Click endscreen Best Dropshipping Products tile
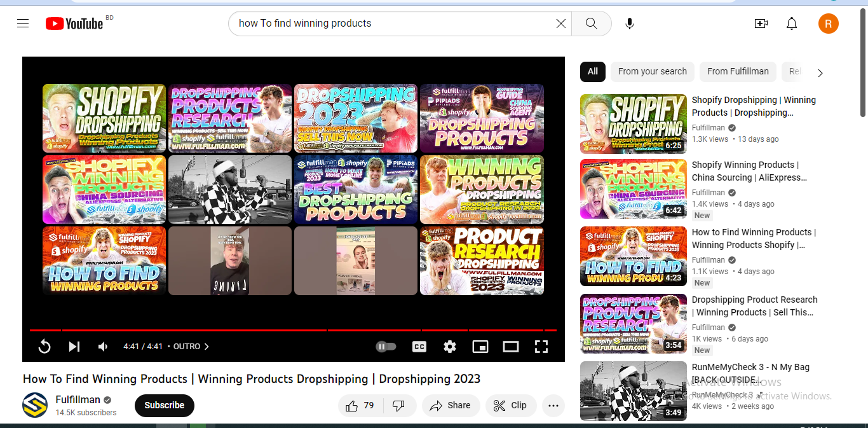The image size is (868, 428). click(x=356, y=189)
